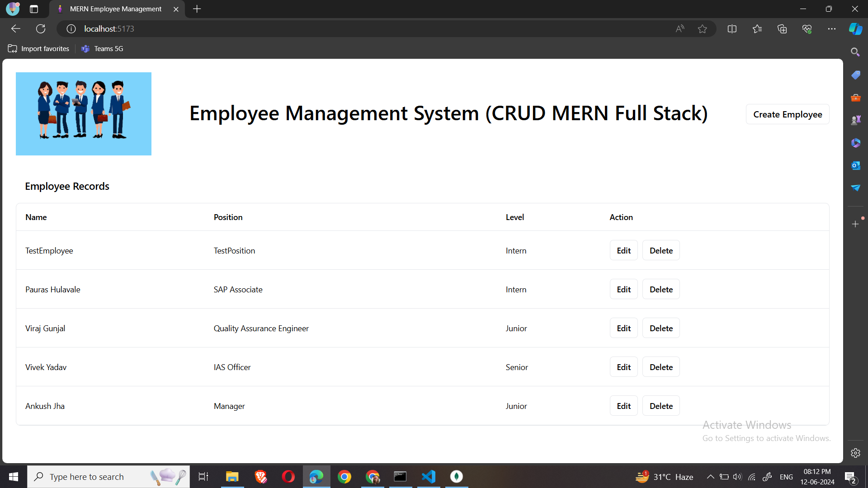868x488 pixels.
Task: Delete the TestEmployee record
Action: 660,250
